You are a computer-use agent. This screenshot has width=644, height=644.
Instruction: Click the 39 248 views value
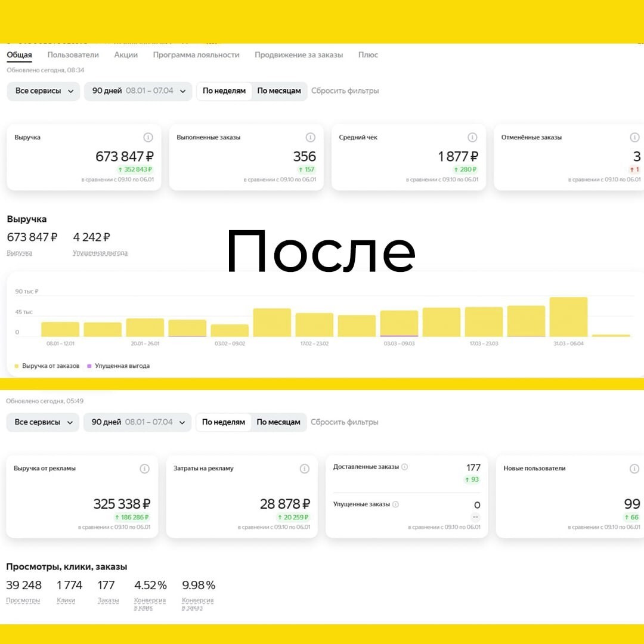(24, 586)
